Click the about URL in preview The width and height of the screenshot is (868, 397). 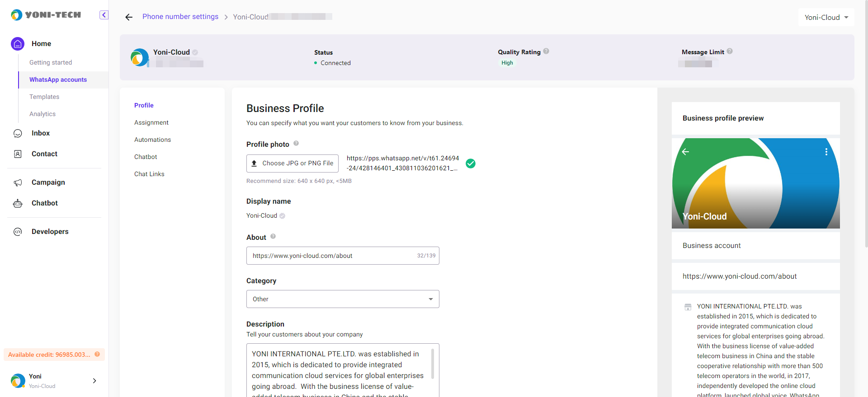point(740,276)
